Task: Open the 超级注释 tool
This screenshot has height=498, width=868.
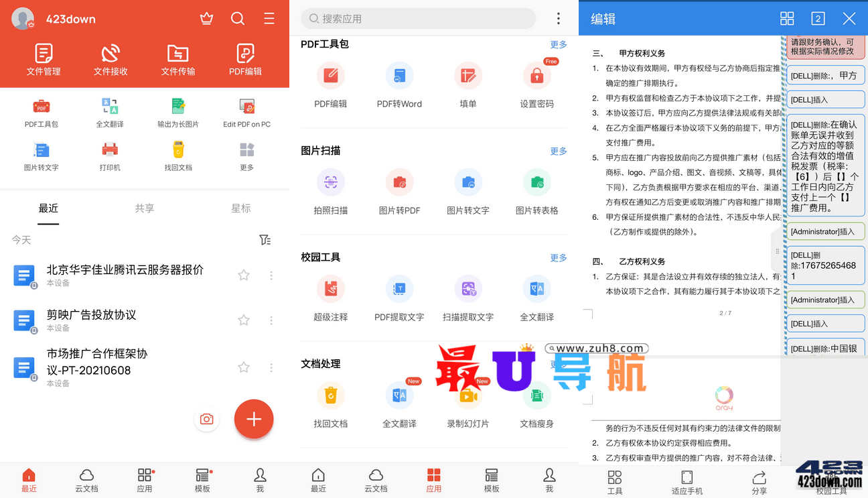Action: pos(331,298)
